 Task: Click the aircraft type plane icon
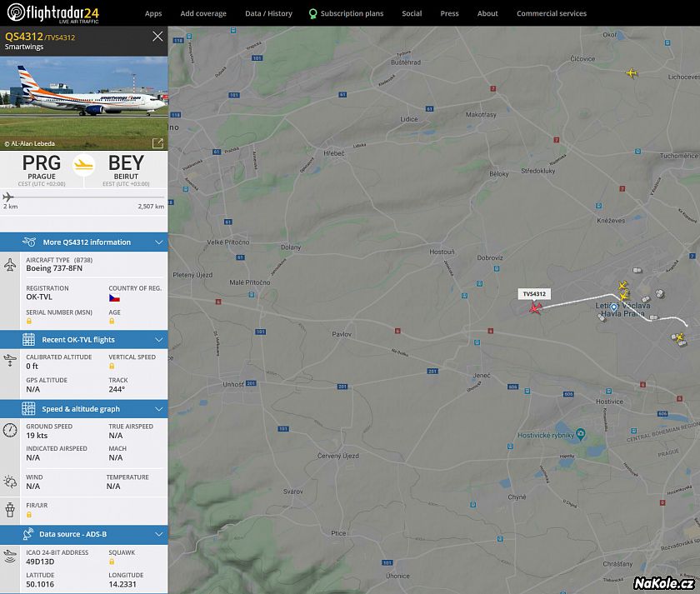pos(10,265)
